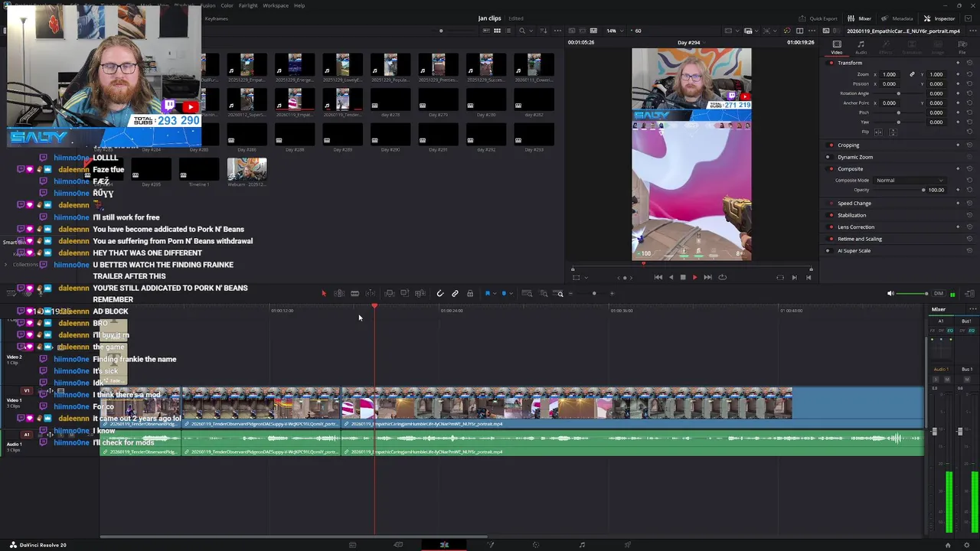Open the viewer zoom 14% dropdown
Viewport: 980px width, 551px height.
614,31
